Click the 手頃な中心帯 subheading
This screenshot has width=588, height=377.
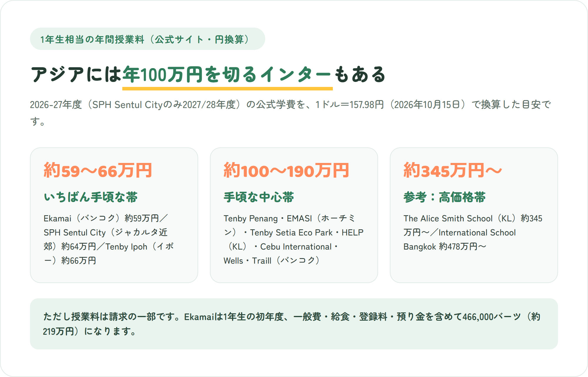coord(259,197)
